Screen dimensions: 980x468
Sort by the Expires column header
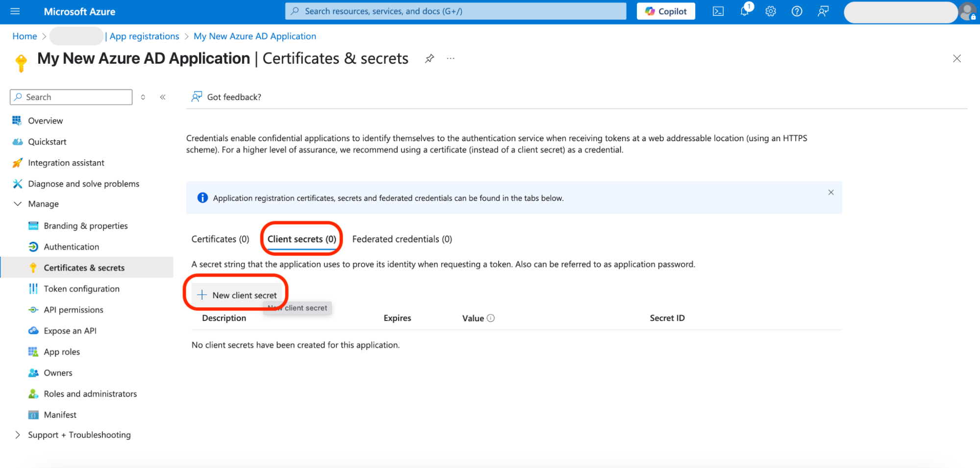point(397,318)
